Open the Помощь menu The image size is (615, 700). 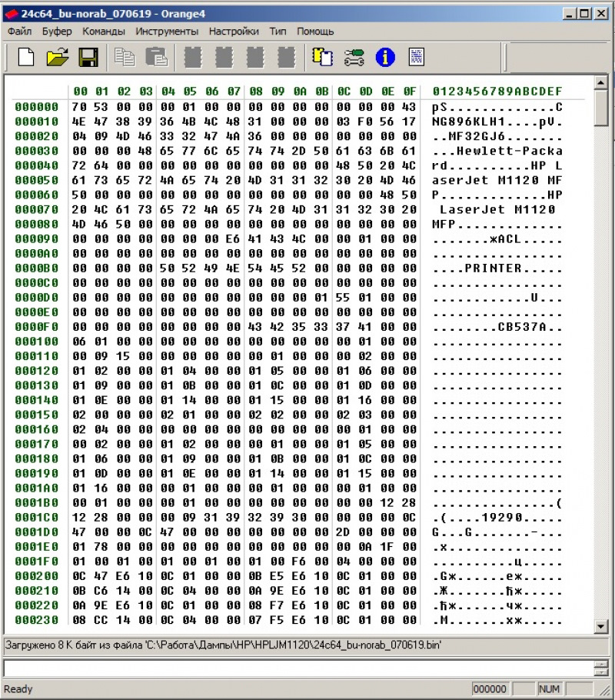pos(315,32)
